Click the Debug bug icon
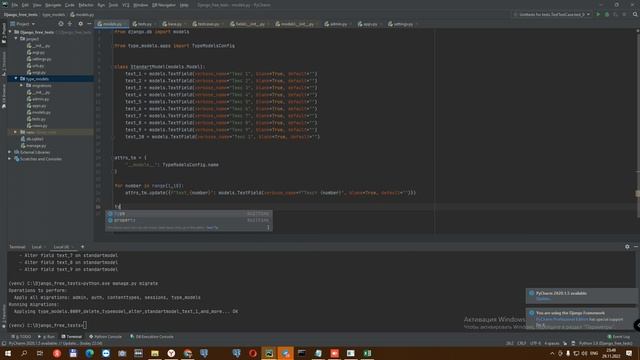This screenshot has width=640, height=360. point(607,14)
